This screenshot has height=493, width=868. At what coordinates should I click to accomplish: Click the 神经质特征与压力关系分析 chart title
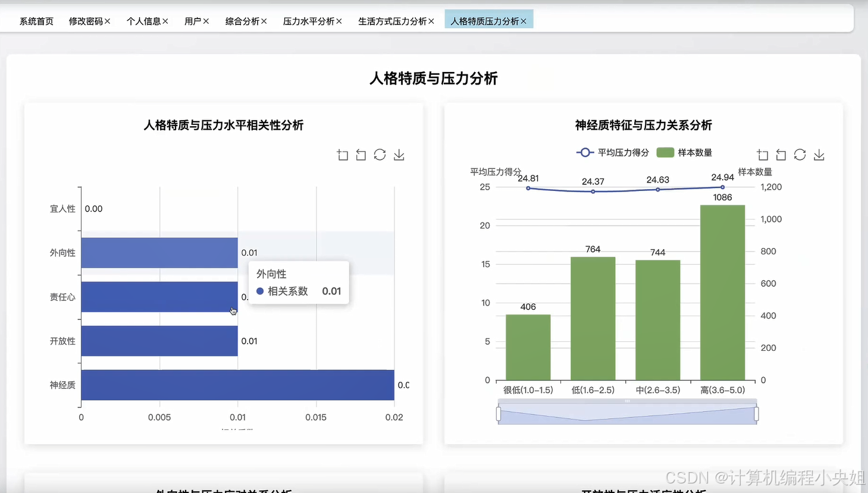[x=644, y=125]
